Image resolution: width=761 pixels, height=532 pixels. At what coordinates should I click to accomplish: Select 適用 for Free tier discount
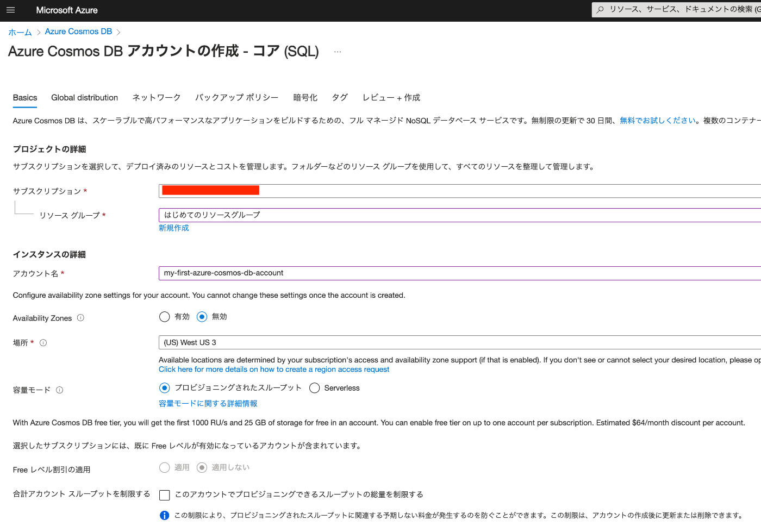coord(164,467)
